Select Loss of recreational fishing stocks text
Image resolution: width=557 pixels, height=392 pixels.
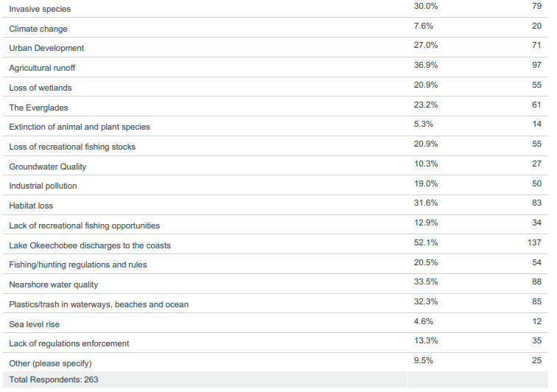point(72,147)
